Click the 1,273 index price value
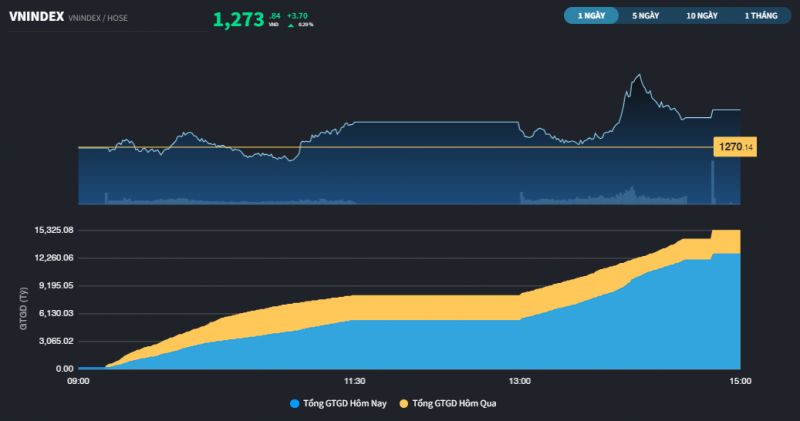The image size is (800, 421). 238,19
